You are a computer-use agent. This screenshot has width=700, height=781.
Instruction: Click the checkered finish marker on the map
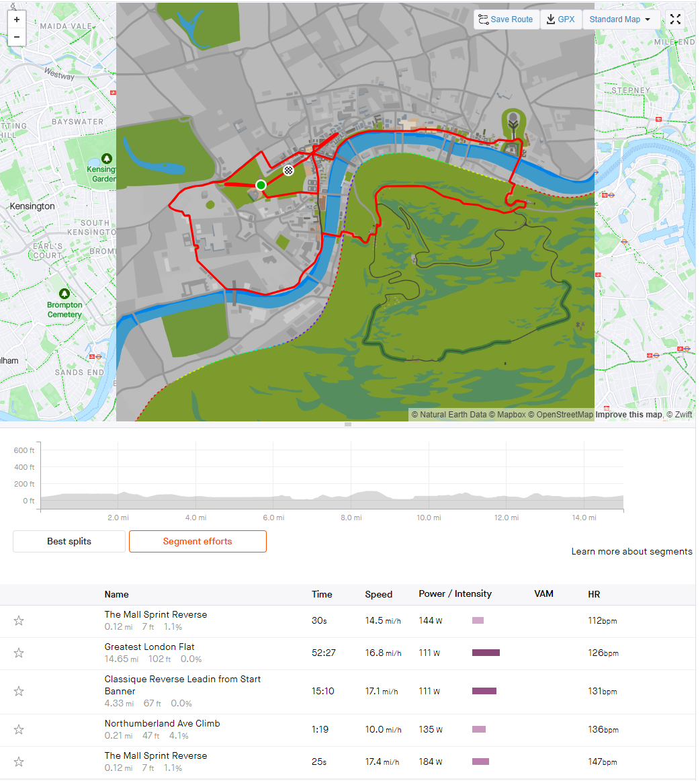click(x=288, y=170)
